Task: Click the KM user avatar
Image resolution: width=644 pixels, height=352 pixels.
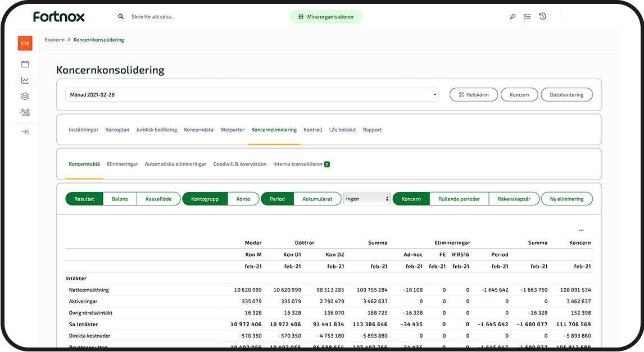Action: pyautogui.click(x=25, y=43)
